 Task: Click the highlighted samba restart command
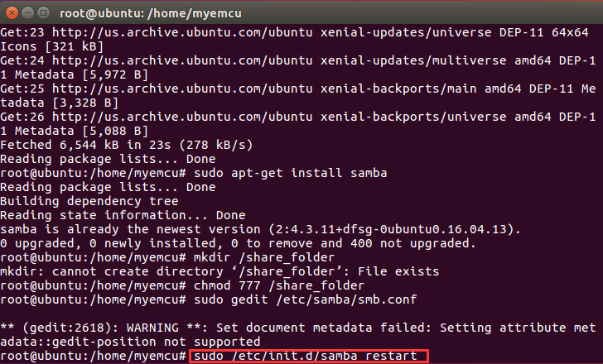(308, 356)
